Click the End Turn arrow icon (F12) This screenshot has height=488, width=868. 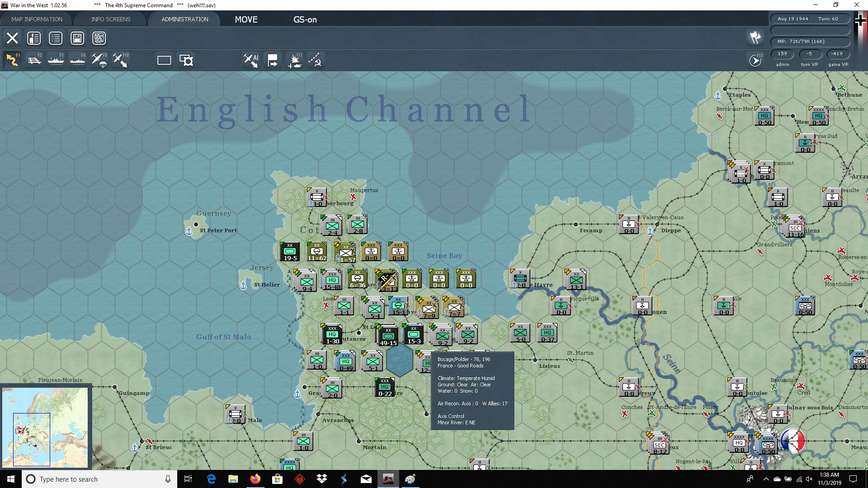[755, 60]
